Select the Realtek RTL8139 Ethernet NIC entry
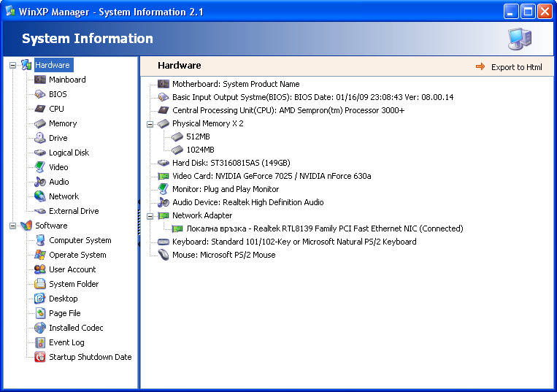Viewport: 557px width, 392px height. coord(325,228)
